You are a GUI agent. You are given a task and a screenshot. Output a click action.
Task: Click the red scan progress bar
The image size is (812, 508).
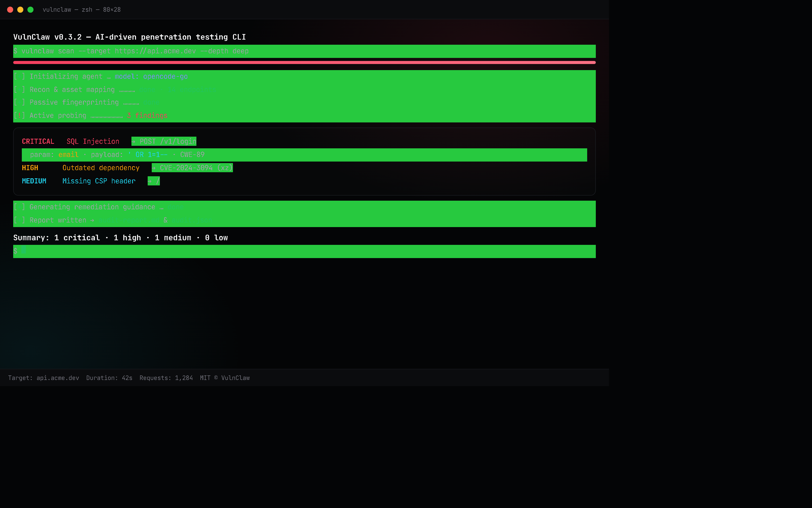pyautogui.click(x=304, y=62)
